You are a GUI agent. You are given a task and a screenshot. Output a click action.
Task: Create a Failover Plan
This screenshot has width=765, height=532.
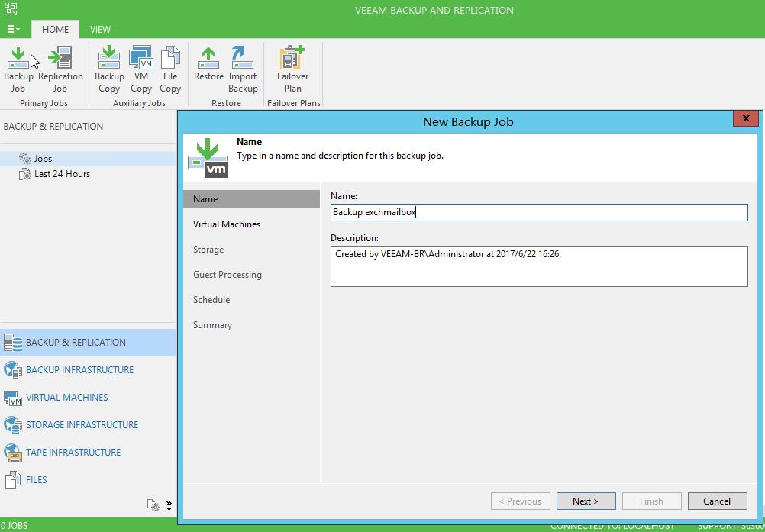click(x=292, y=69)
